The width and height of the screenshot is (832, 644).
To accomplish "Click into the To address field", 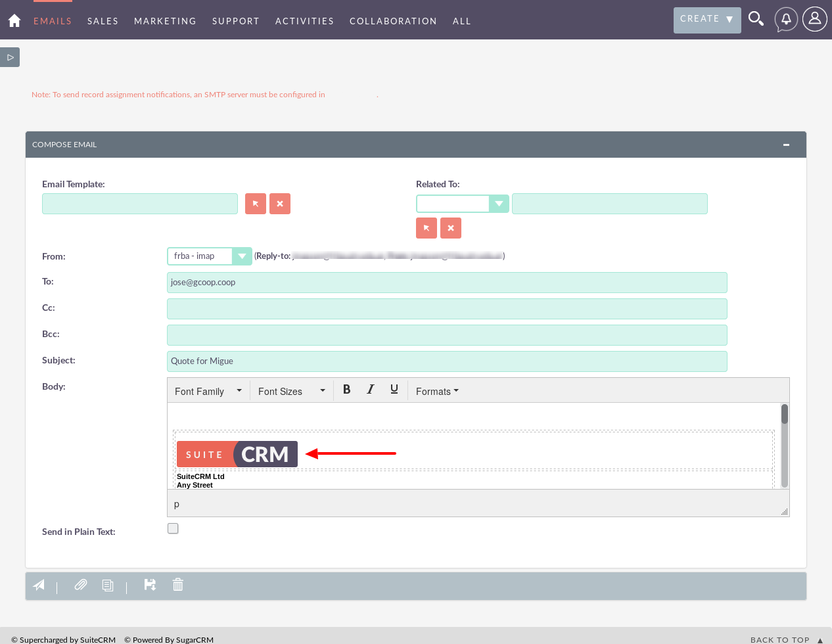I will [447, 283].
